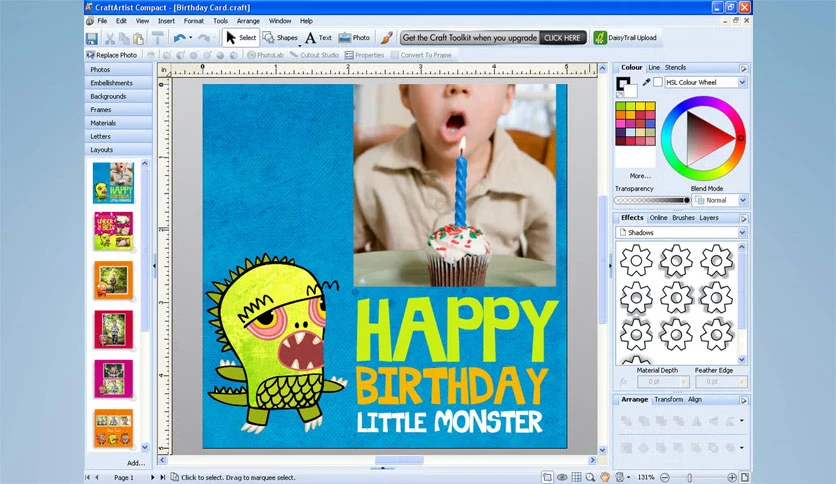Undo the last action
Screen dimensions: 836x484
tap(180, 38)
